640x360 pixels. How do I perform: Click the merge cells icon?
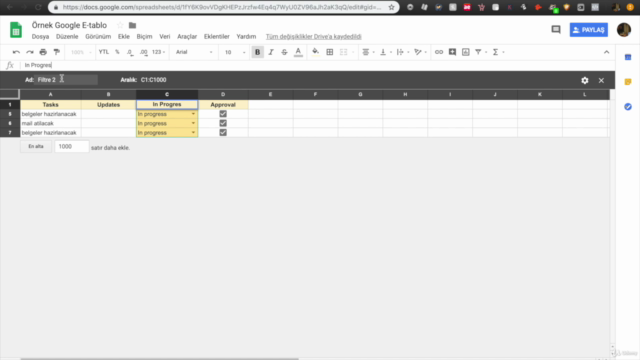(x=344, y=52)
